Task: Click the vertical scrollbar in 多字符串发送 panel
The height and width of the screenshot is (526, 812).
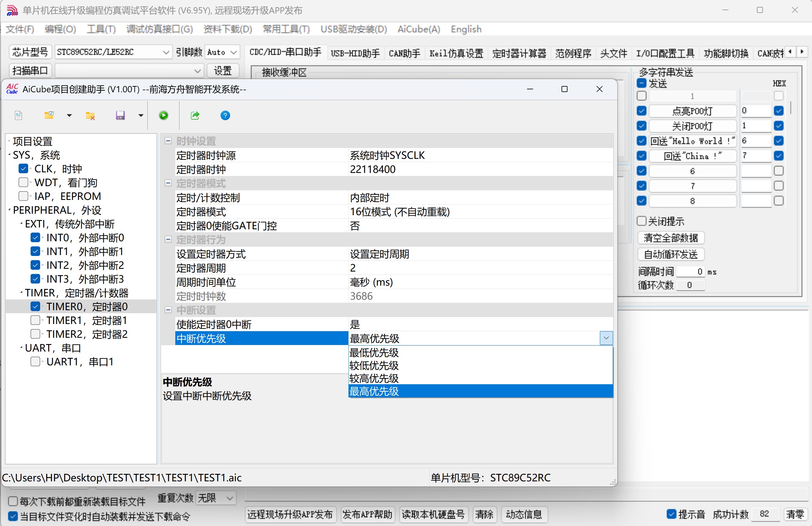Action: (791, 108)
